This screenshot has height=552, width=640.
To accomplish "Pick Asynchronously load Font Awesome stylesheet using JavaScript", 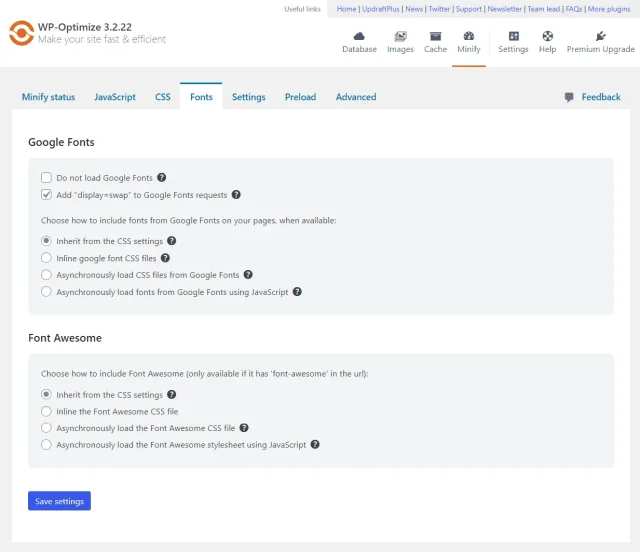I will click(46, 445).
